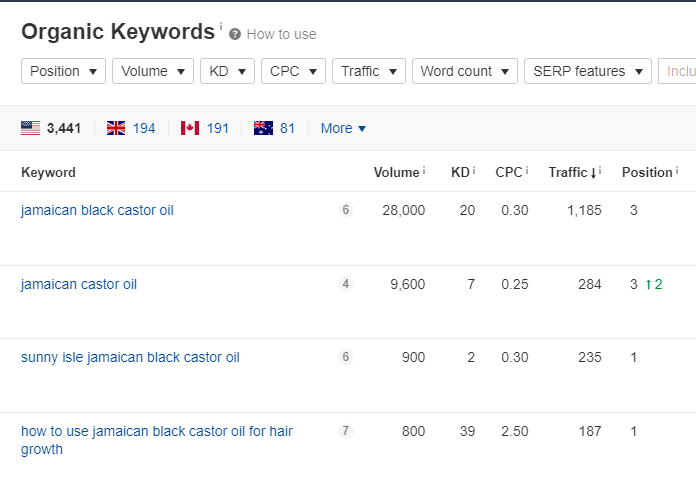The width and height of the screenshot is (696, 483).
Task: Click KD value 39
Action: pos(467,431)
